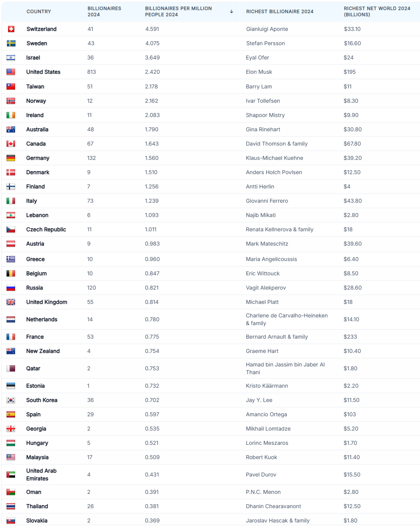The image size is (420, 529).
Task: Click the United States flag icon
Action: click(x=11, y=72)
